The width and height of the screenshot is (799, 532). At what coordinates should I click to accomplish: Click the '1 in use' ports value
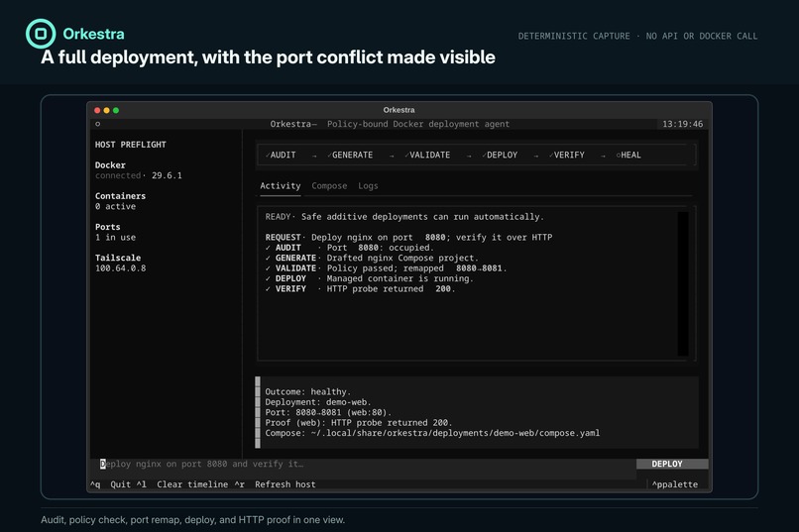[x=115, y=237]
